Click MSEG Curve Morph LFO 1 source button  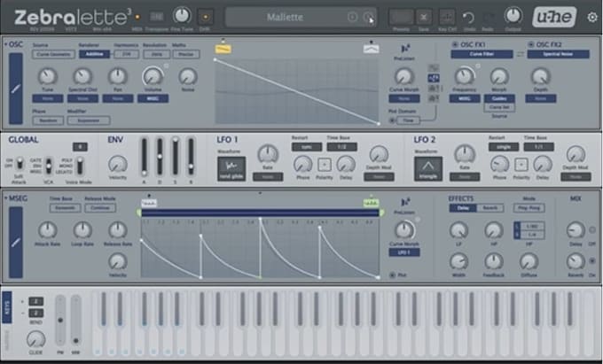403,252
